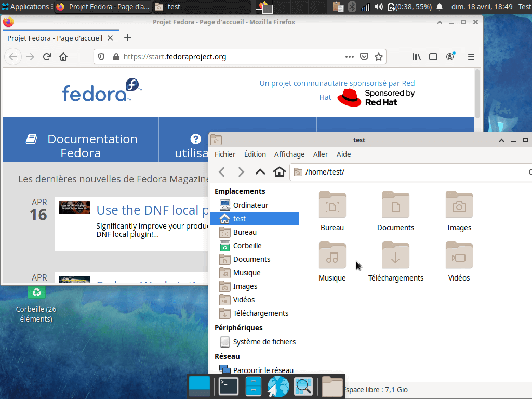The image size is (532, 399).
Task: Open Firefox hamburger menu
Action: click(x=471, y=57)
